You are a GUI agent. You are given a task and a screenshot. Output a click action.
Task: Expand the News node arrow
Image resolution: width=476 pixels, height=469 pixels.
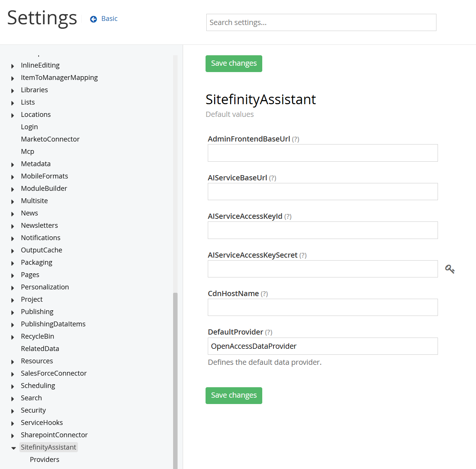(13, 214)
